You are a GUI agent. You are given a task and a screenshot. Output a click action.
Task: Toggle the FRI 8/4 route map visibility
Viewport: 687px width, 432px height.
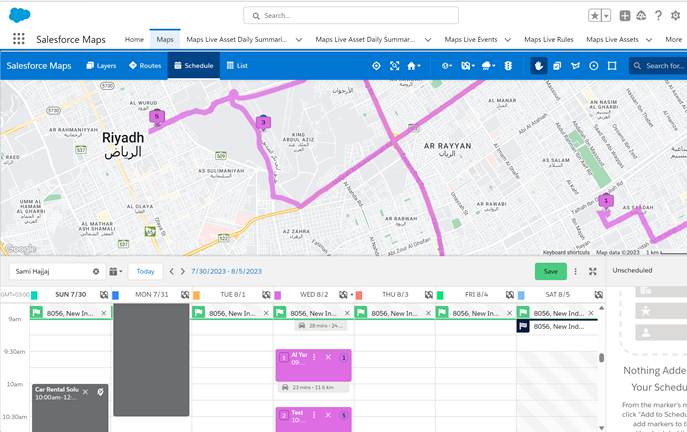510,295
